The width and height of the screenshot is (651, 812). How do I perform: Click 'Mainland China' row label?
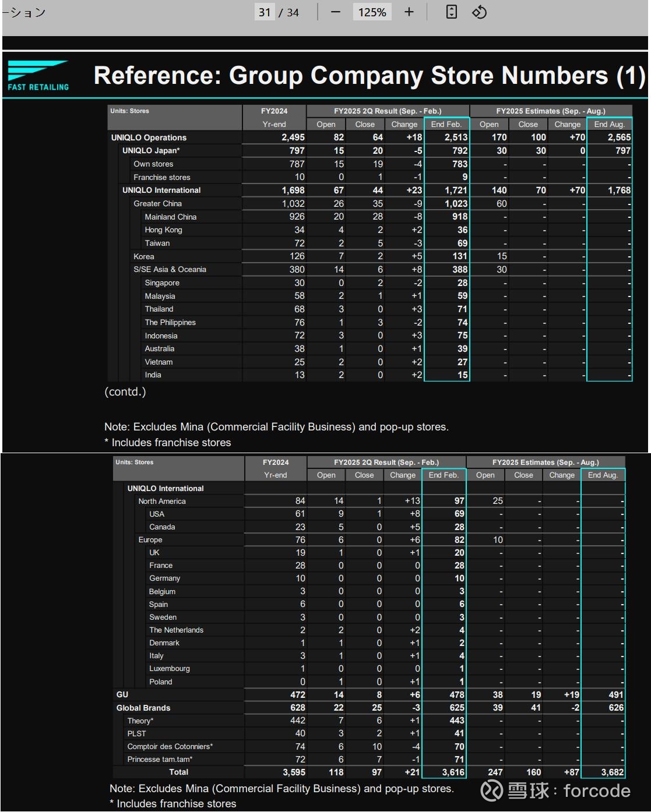coord(171,217)
